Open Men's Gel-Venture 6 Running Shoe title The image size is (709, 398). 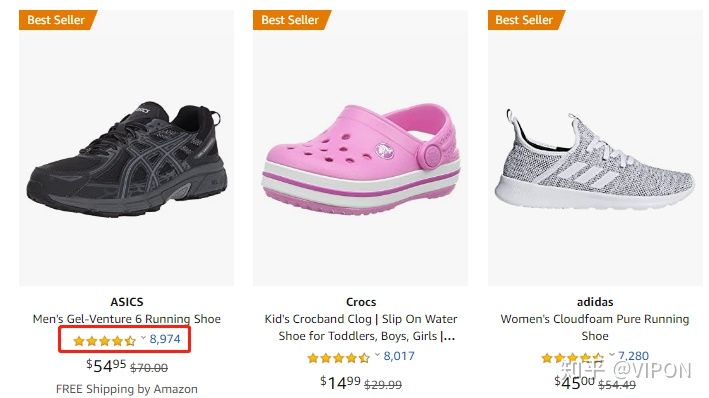(127, 319)
